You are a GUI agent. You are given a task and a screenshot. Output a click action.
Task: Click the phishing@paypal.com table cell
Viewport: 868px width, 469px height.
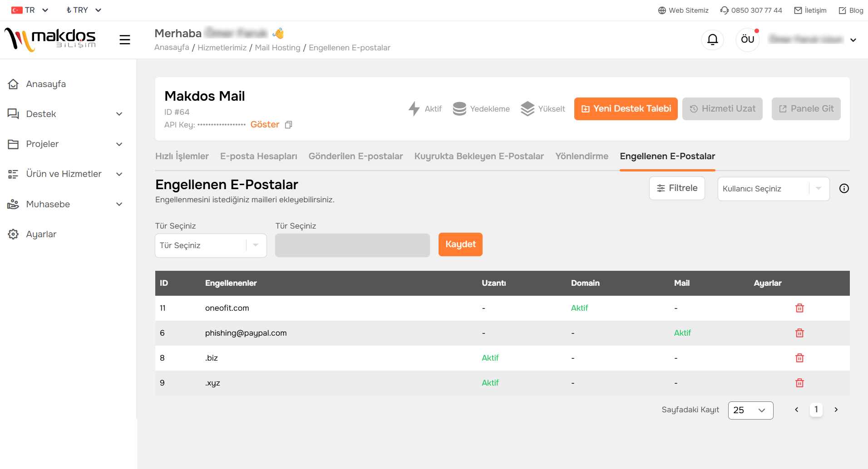246,333
